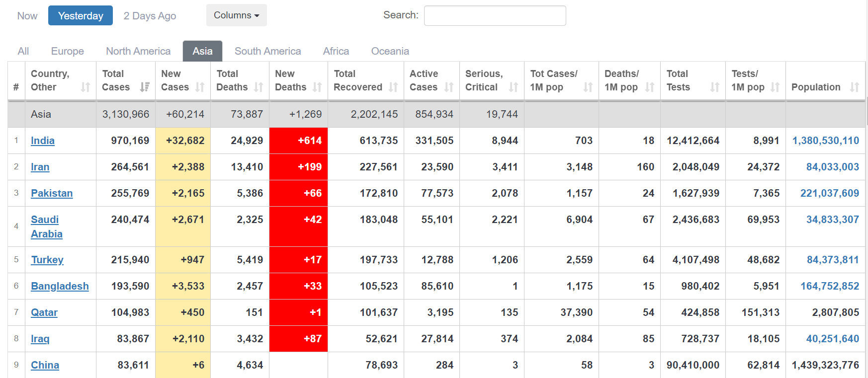Sort by Country, Other column icon
The width and height of the screenshot is (868, 378).
86,87
